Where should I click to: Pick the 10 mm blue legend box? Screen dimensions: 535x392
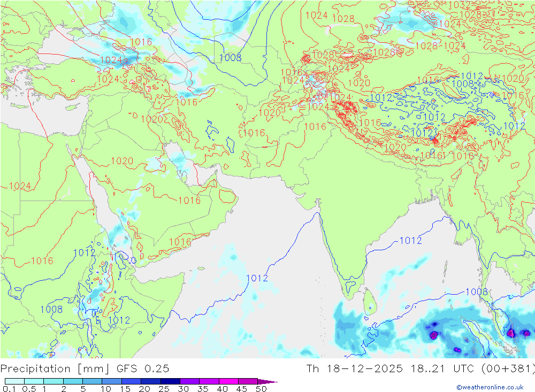click(x=112, y=381)
